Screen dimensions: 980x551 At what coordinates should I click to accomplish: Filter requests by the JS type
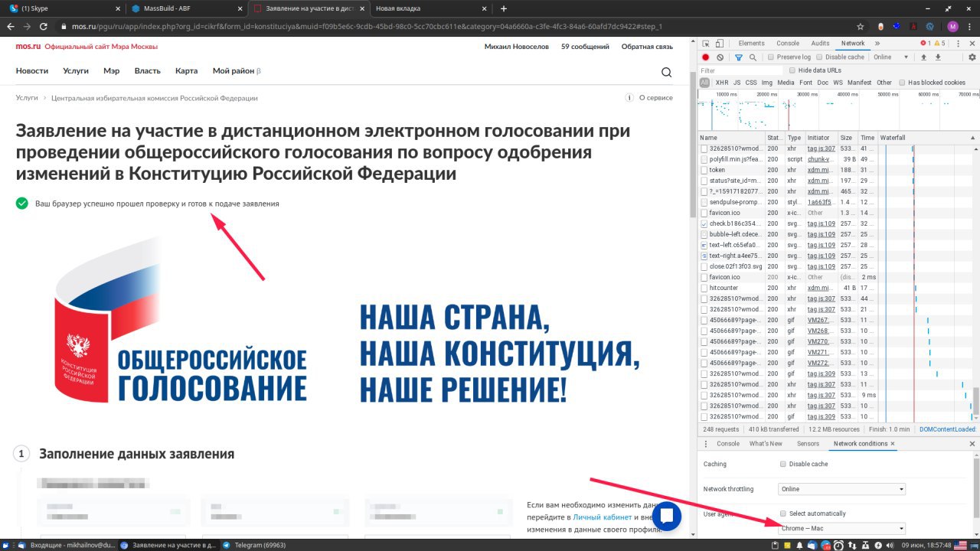tap(737, 83)
